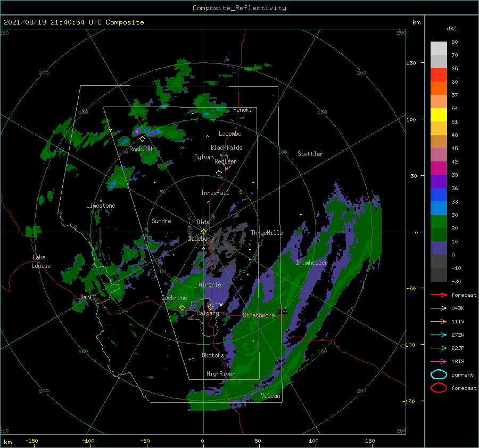
Task: Click the magenta storm cell near RockyMH
Action: tap(137, 132)
